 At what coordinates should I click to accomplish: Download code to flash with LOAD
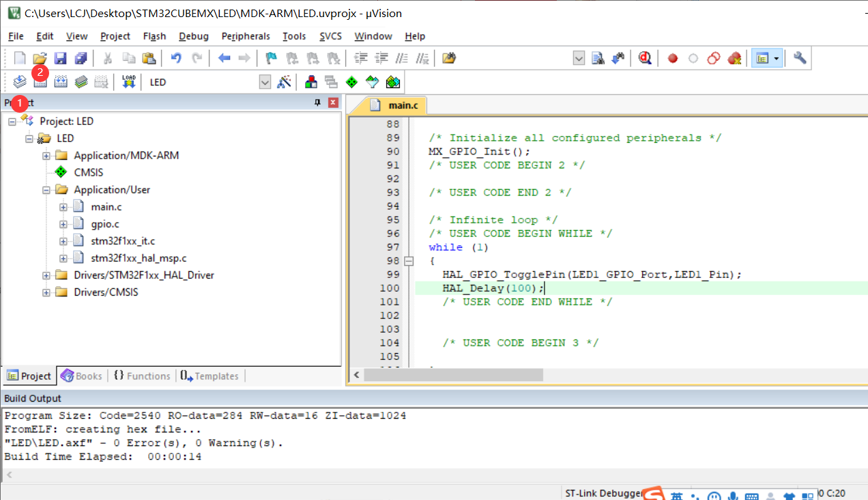128,82
